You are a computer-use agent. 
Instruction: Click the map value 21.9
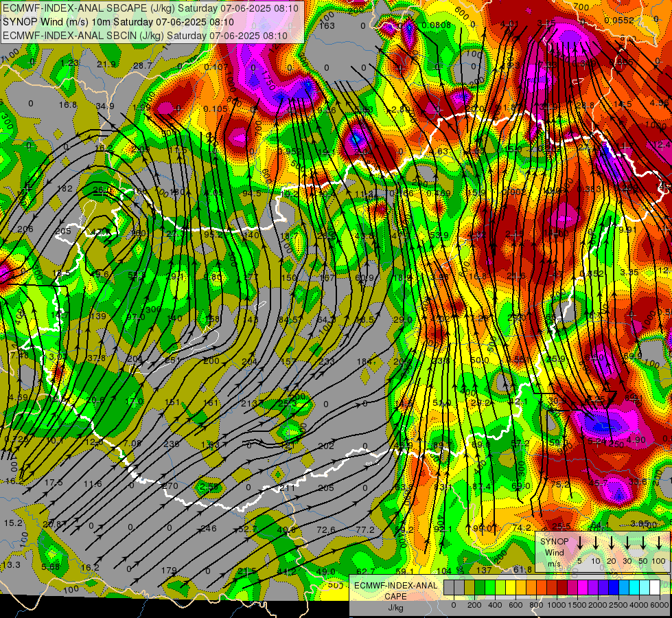[106, 65]
